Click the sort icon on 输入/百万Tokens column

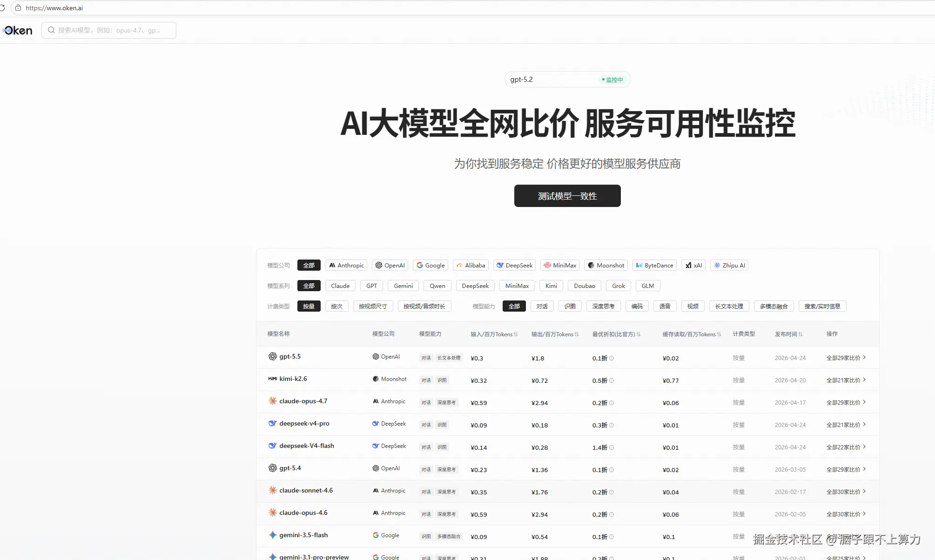(x=516, y=334)
